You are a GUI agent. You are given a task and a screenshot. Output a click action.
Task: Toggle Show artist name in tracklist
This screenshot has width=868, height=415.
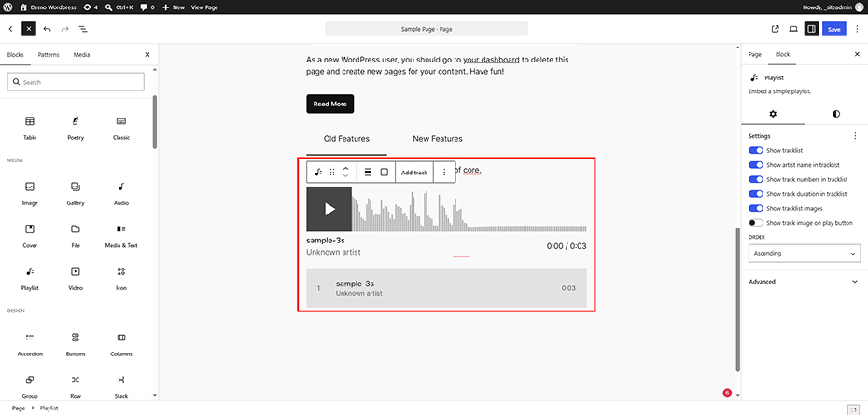[756, 165]
